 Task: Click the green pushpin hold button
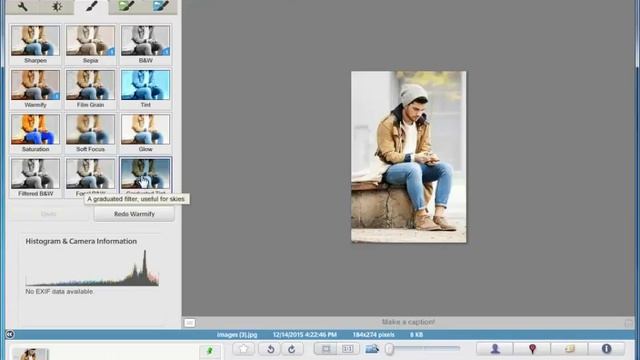[210, 351]
